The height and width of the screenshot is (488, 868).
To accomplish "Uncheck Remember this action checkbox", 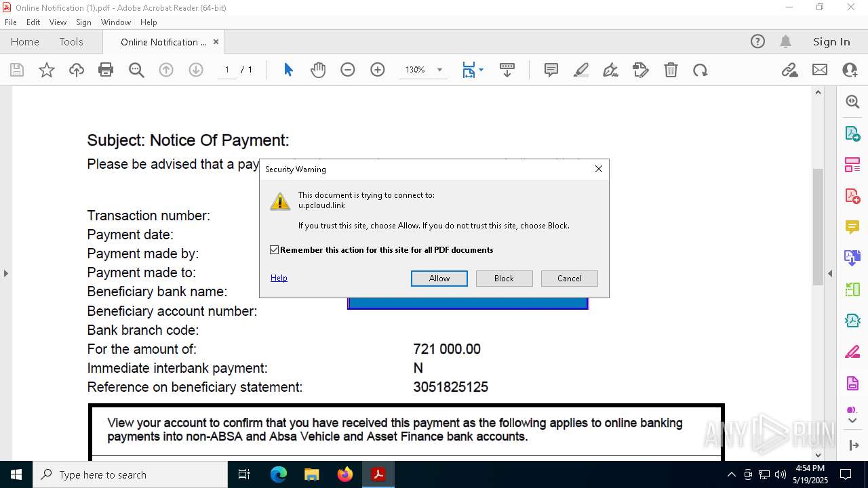I will (x=275, y=250).
